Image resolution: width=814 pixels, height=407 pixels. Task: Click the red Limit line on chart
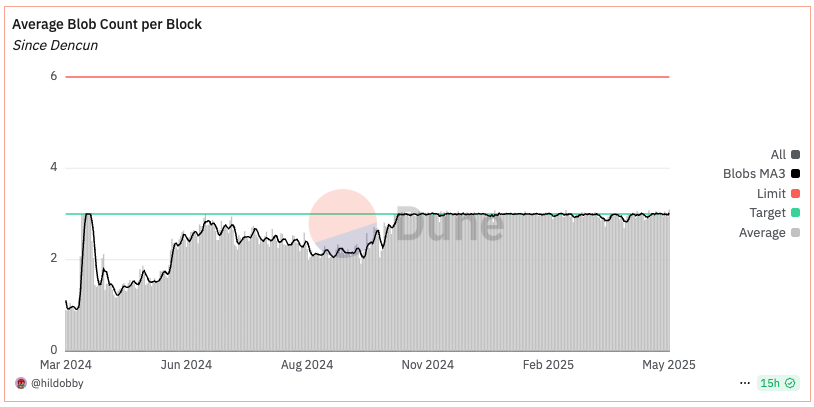click(x=368, y=77)
